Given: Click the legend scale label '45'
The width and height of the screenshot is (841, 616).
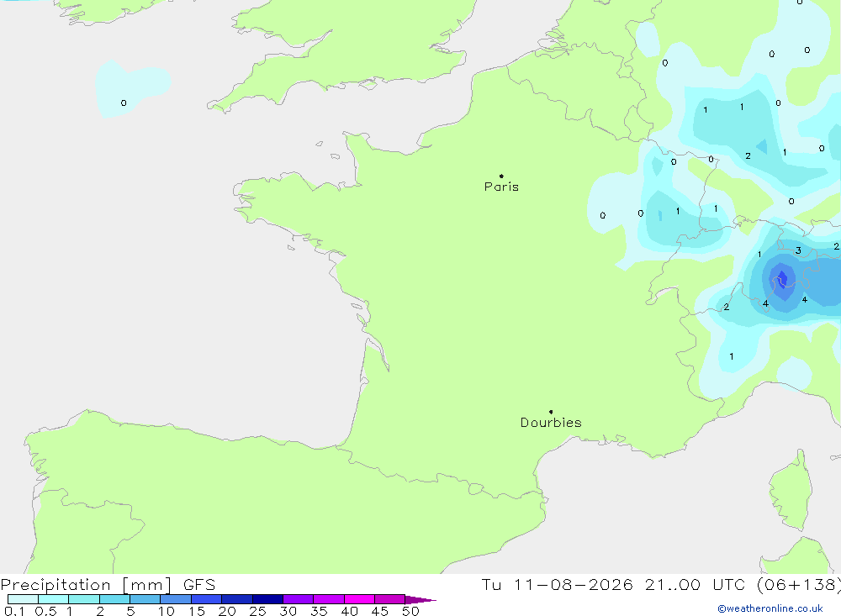Looking at the screenshot, I should pos(380,611).
